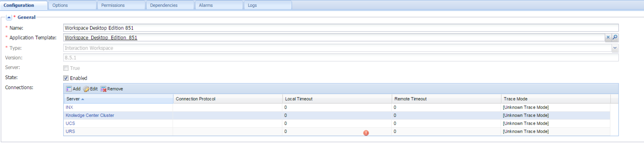The height and width of the screenshot is (151, 644).
Task: Click the Remove connection icon
Action: coord(103,89)
